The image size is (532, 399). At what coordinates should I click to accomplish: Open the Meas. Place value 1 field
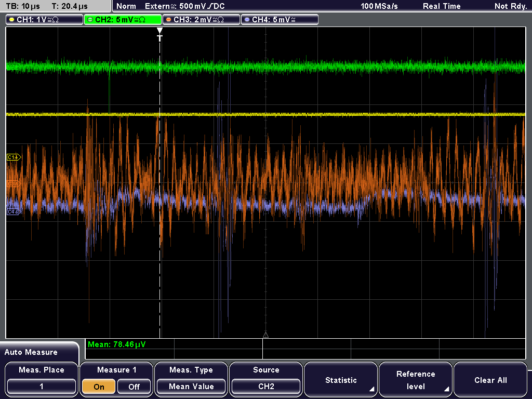click(42, 387)
